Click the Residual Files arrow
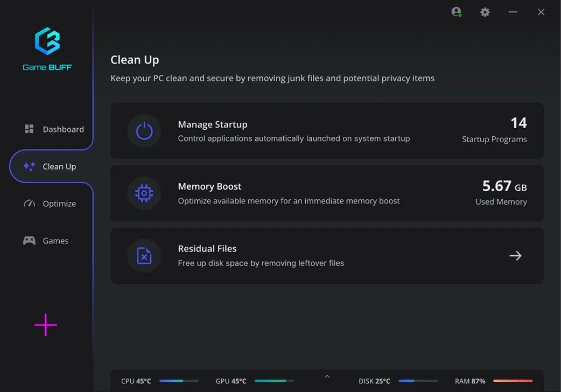This screenshot has width=561, height=392. [x=515, y=256]
